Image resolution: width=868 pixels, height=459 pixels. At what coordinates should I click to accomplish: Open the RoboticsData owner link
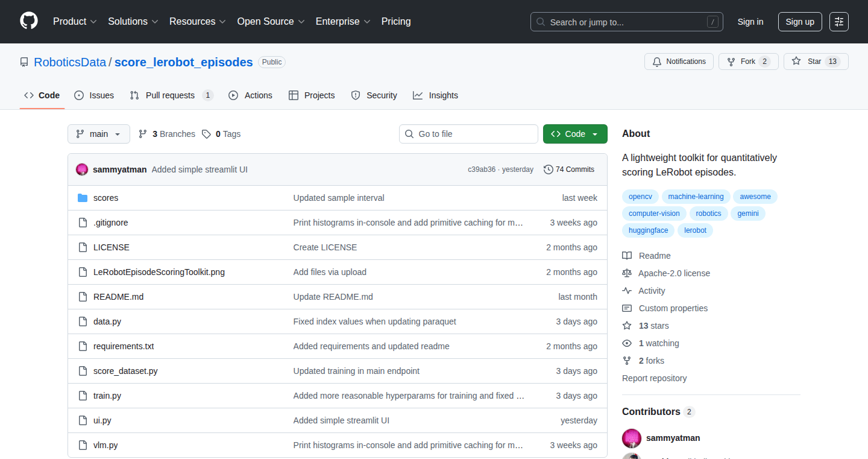point(70,62)
